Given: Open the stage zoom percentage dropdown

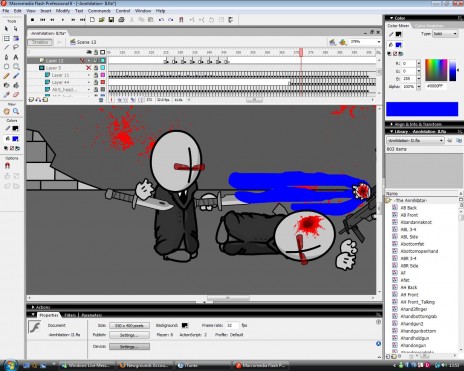Looking at the screenshot, I should pos(379,42).
